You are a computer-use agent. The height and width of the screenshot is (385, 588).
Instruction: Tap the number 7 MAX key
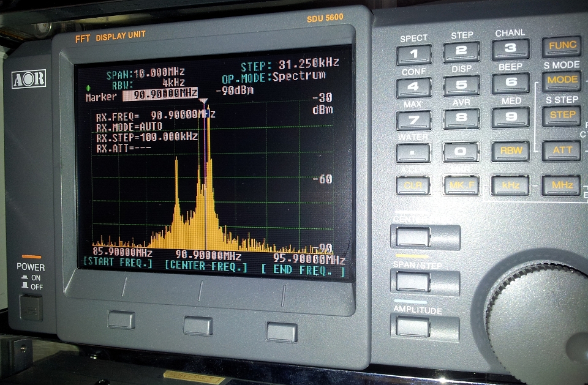coord(414,121)
